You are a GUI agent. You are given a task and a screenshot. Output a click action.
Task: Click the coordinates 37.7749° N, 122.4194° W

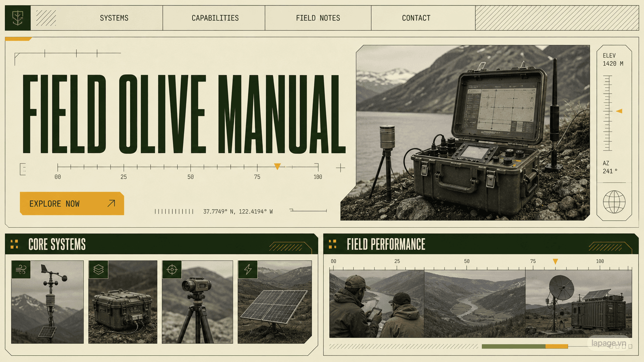(238, 212)
